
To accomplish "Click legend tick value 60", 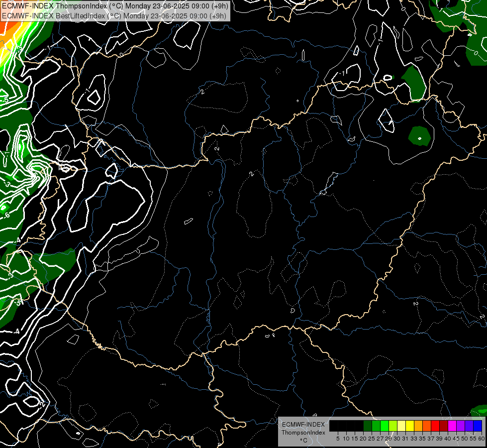I will click(x=482, y=439).
